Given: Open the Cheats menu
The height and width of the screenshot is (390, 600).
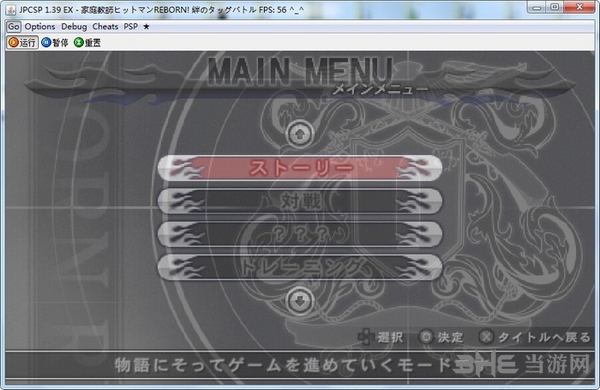Looking at the screenshot, I should tap(105, 26).
